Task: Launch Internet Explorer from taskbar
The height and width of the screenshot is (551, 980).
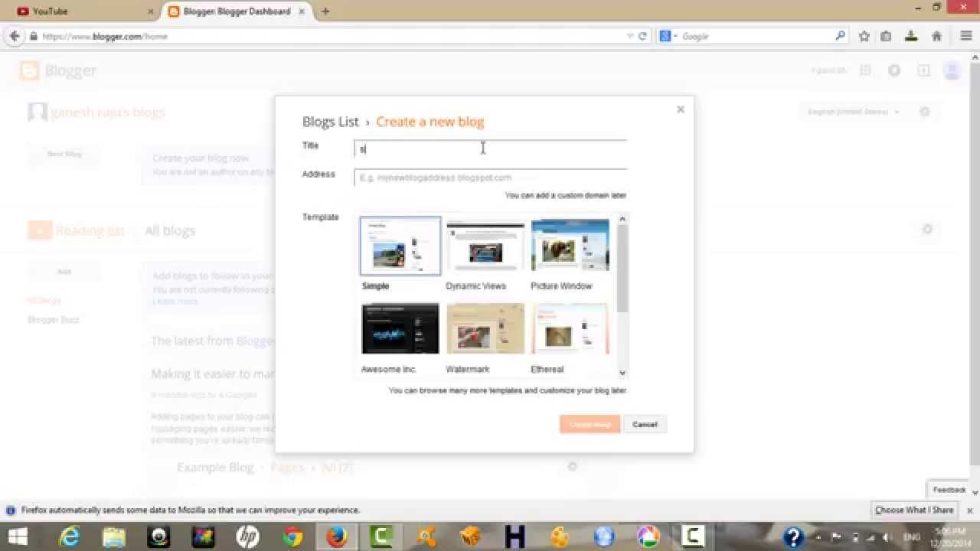Action: click(x=70, y=536)
